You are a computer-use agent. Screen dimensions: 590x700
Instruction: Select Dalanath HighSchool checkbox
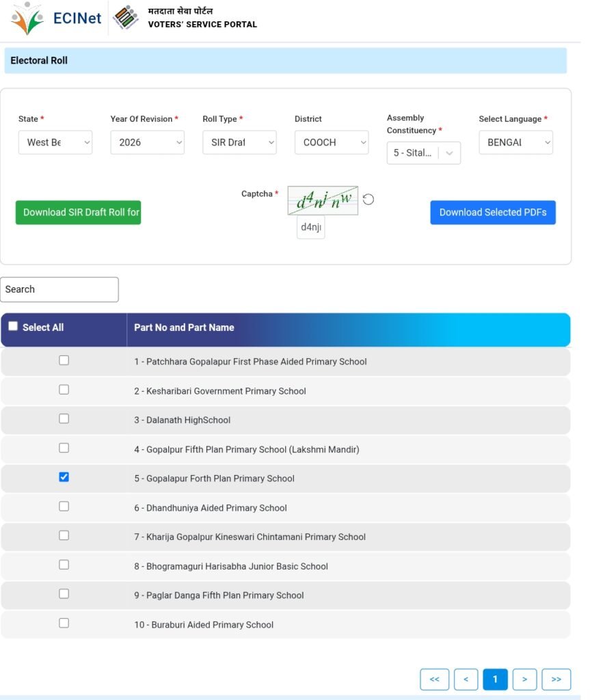[64, 418]
